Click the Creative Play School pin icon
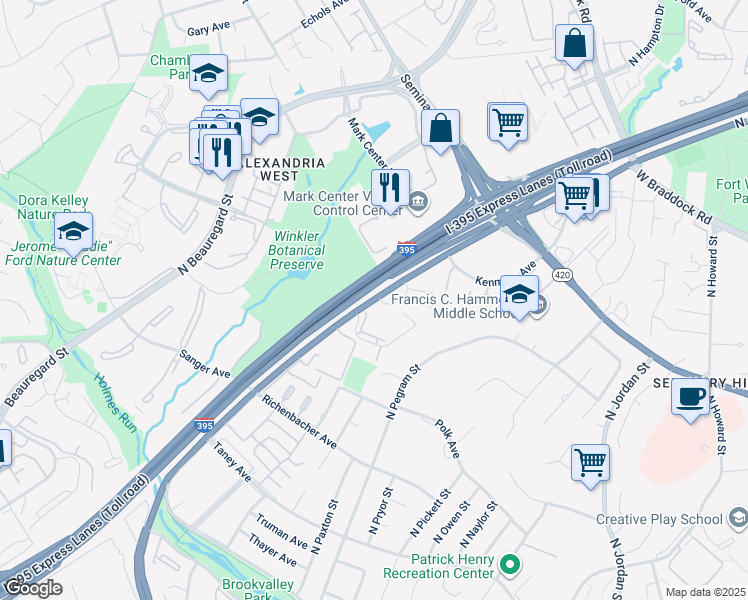This screenshot has width=748, height=600. click(738, 519)
